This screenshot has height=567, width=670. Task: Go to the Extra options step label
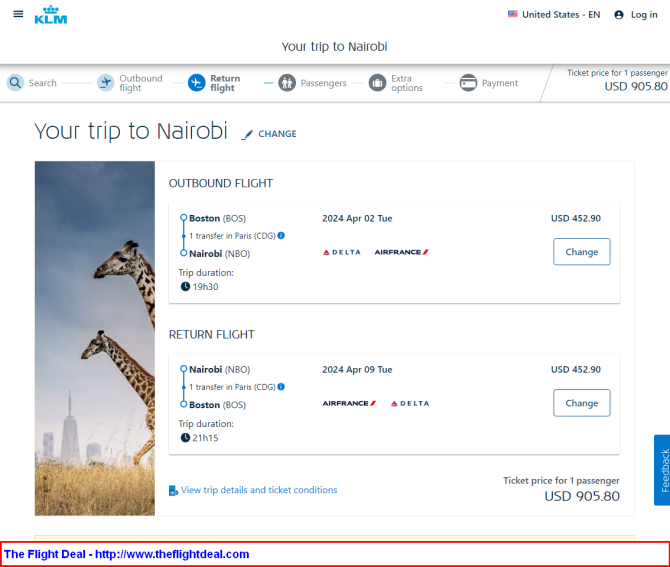coord(407,83)
